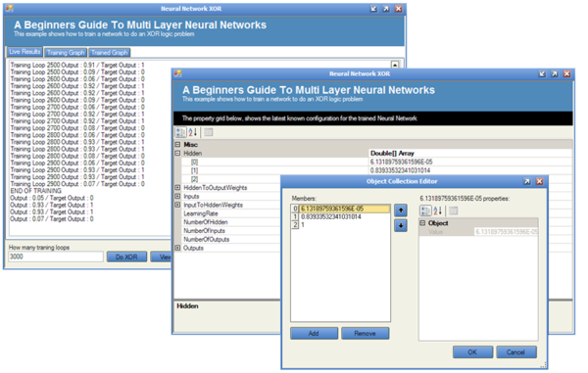This screenshot has width=588, height=373.
Task: Expand InputToHiddenWeights property
Action: (177, 205)
